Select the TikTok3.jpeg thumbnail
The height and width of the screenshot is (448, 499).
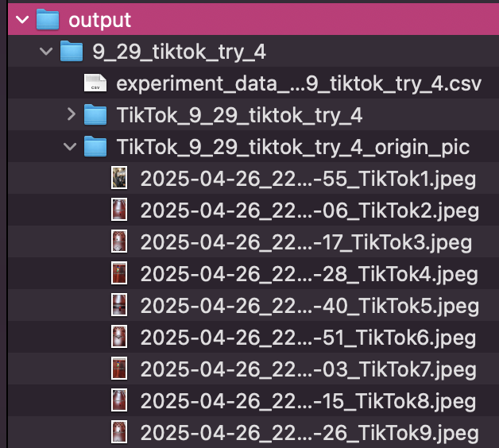click(119, 241)
